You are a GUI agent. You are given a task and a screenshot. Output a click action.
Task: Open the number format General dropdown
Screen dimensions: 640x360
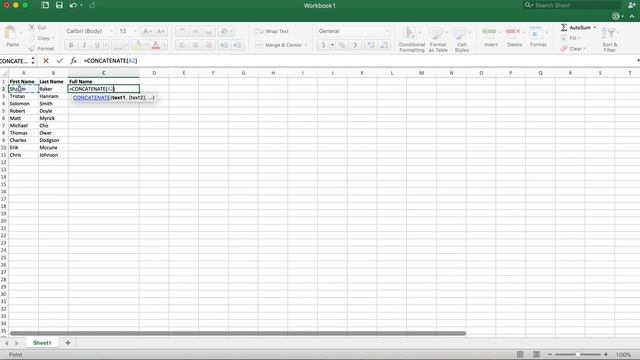pyautogui.click(x=353, y=31)
